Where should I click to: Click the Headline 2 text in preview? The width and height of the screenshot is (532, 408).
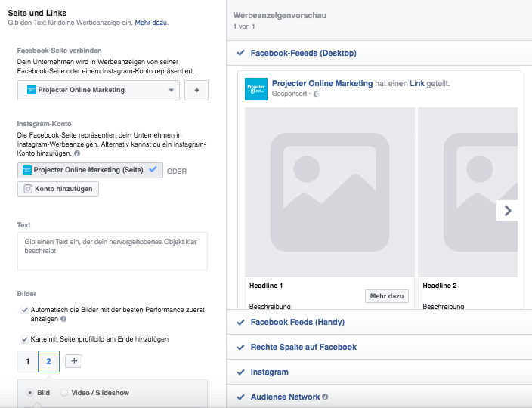[x=440, y=286]
